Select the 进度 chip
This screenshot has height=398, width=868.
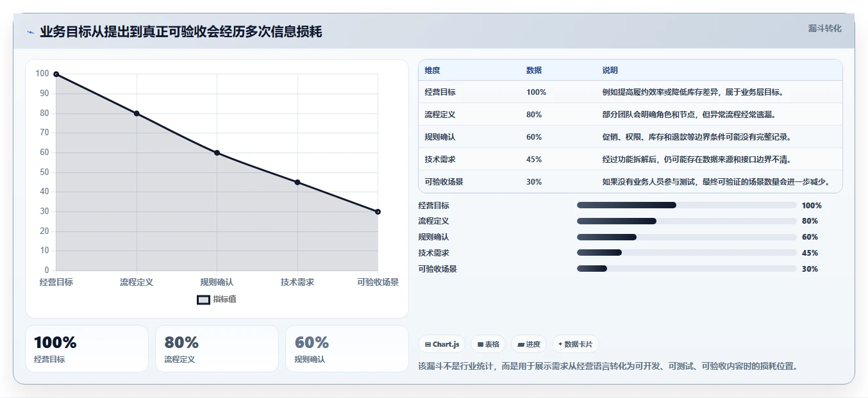tap(529, 344)
